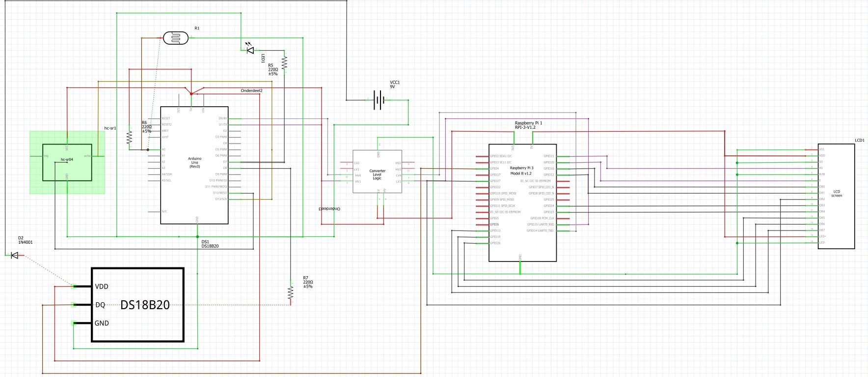Click the GND pin of DS18B20
The width and height of the screenshot is (868, 377).
coord(83,323)
